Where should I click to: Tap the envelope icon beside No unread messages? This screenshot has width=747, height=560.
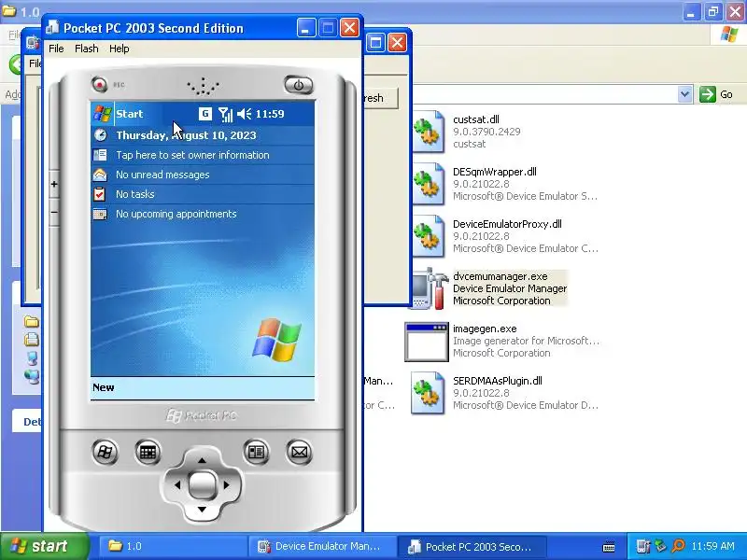pyautogui.click(x=100, y=175)
